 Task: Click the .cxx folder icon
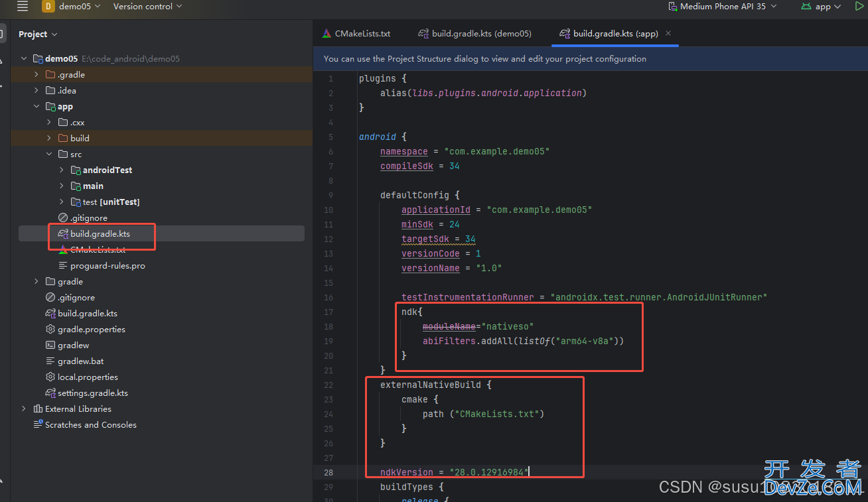point(63,123)
